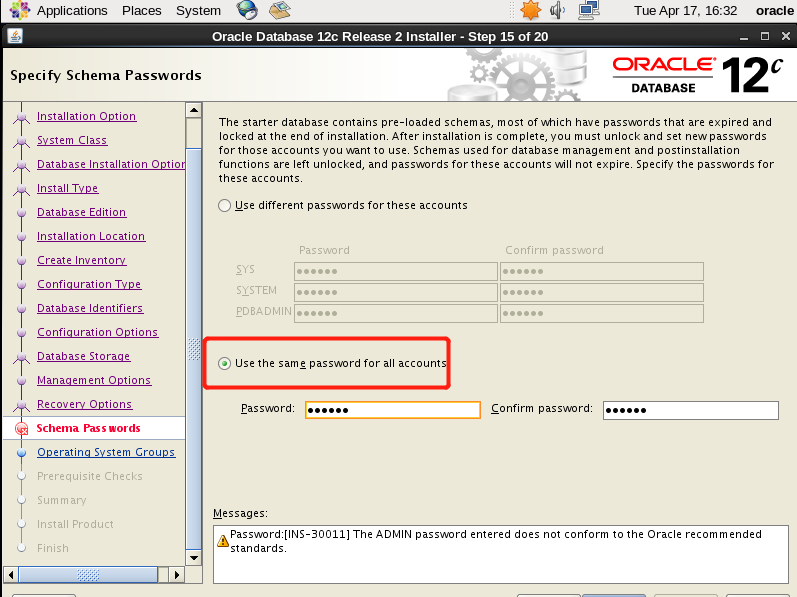
Task: Click the scroll left arrow of step list
Action: [x=11, y=575]
